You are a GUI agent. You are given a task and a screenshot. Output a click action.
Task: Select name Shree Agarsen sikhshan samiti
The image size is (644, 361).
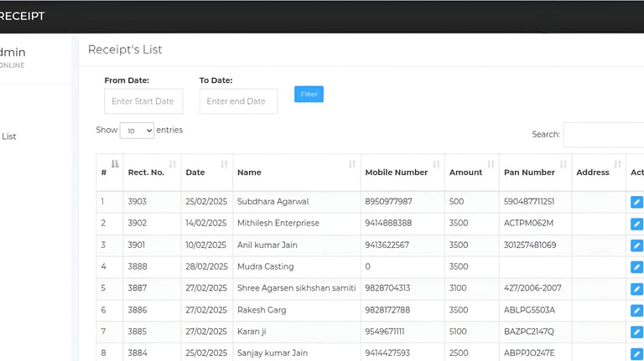(296, 288)
